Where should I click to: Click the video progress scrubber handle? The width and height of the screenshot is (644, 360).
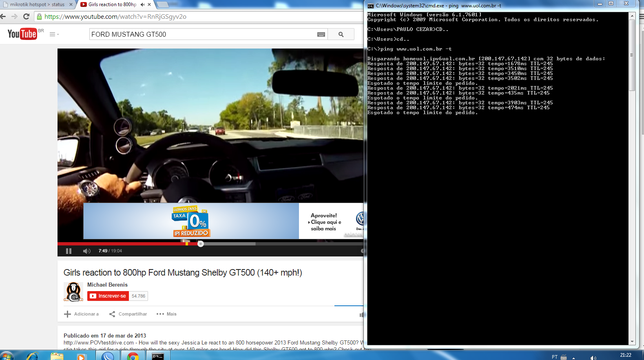coord(201,244)
